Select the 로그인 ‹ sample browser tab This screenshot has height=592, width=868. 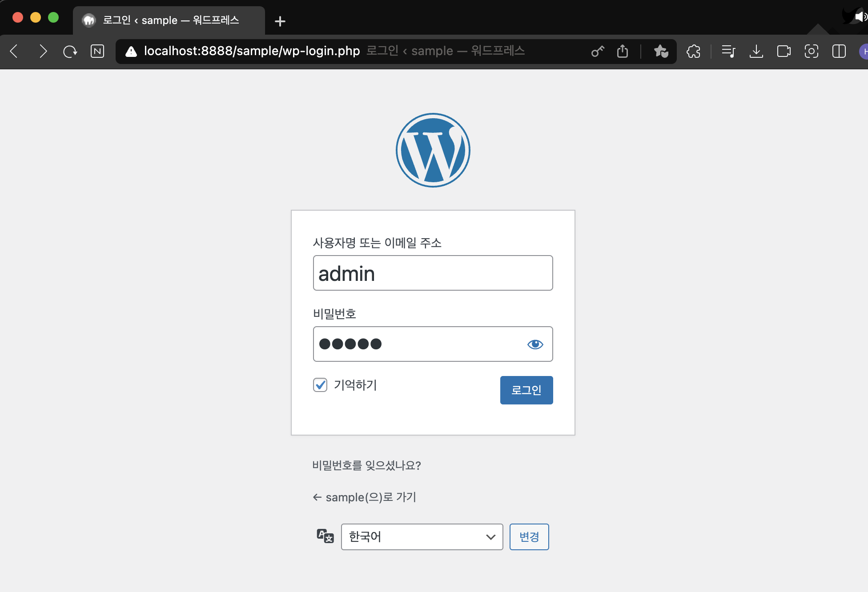click(169, 20)
